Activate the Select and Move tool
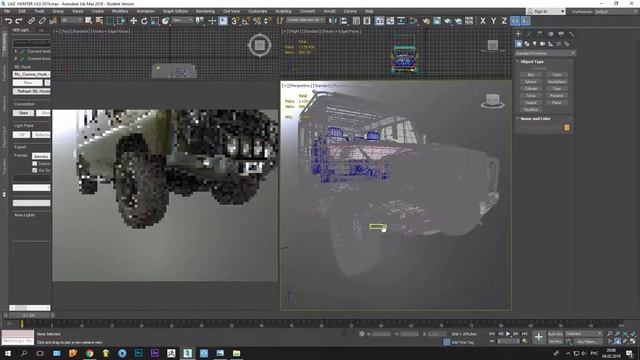 tap(133, 21)
